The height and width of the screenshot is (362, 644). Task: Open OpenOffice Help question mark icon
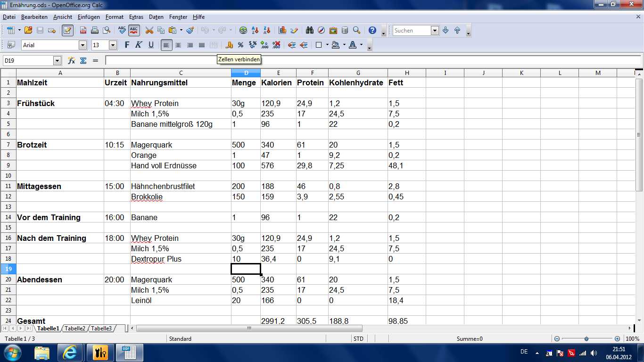pyautogui.click(x=372, y=30)
